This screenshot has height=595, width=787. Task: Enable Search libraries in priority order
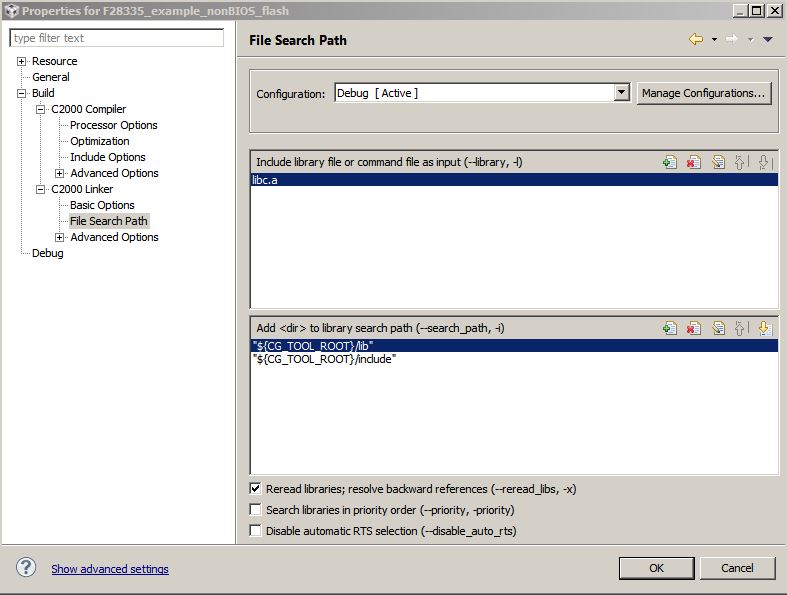click(x=255, y=510)
